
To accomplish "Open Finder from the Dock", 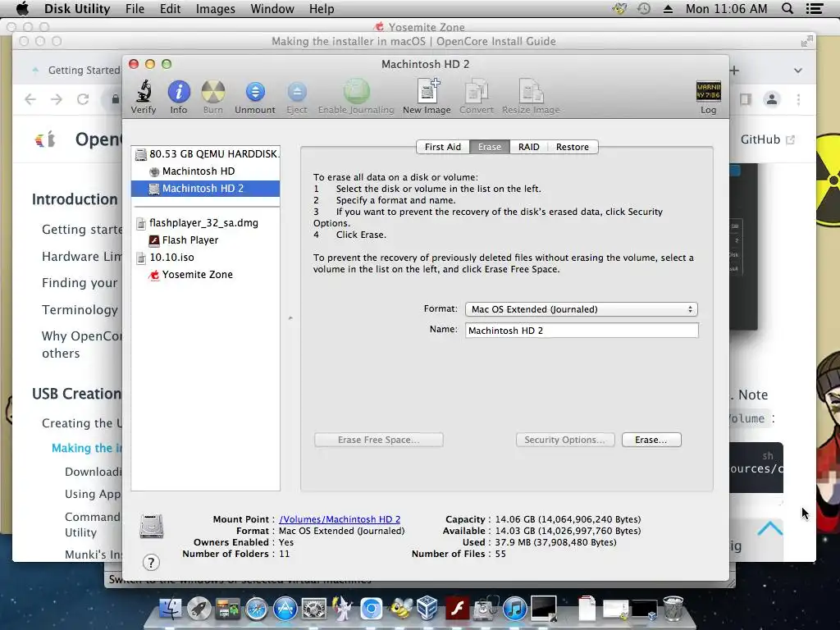I will pyautogui.click(x=171, y=609).
